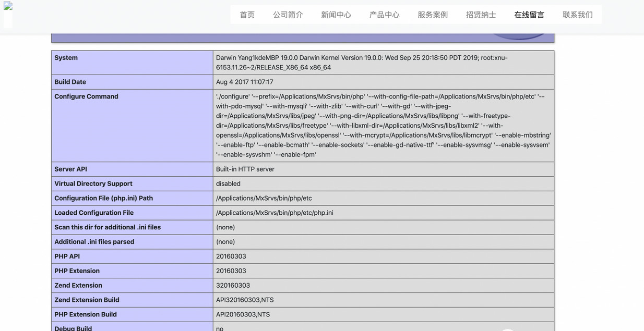Select the /Applications/MxSrvs/bin/php/etc/php.ini value

[x=275, y=213]
